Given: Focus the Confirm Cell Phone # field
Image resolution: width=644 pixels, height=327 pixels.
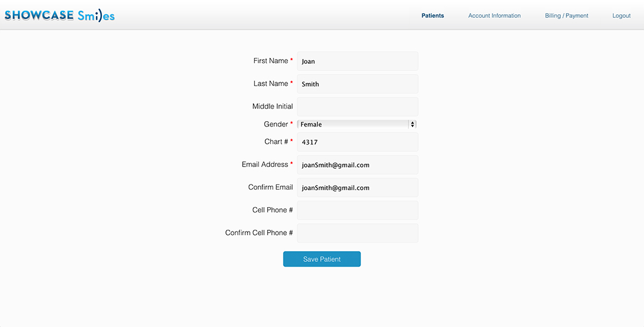Looking at the screenshot, I should (x=357, y=233).
